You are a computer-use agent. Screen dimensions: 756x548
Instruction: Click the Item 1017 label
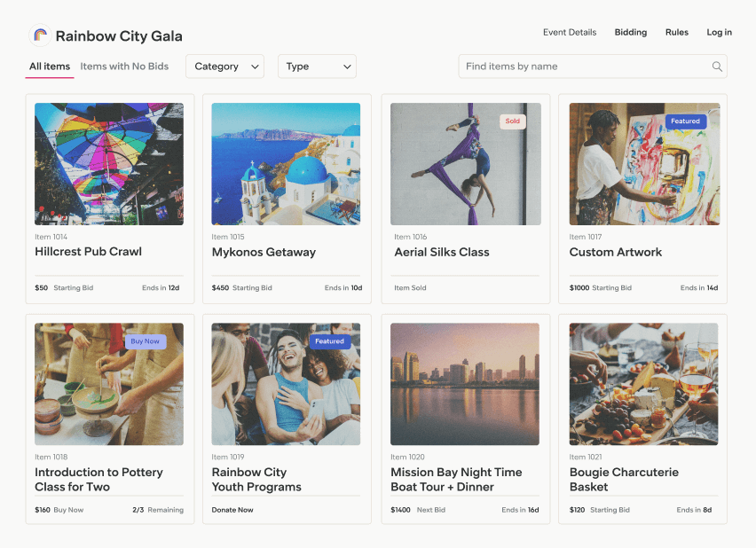coord(586,237)
